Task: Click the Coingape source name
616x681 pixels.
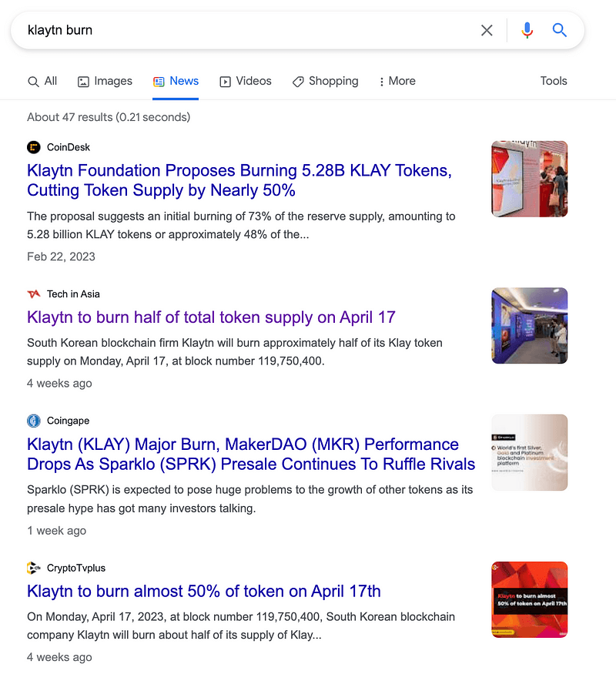Action: (69, 421)
